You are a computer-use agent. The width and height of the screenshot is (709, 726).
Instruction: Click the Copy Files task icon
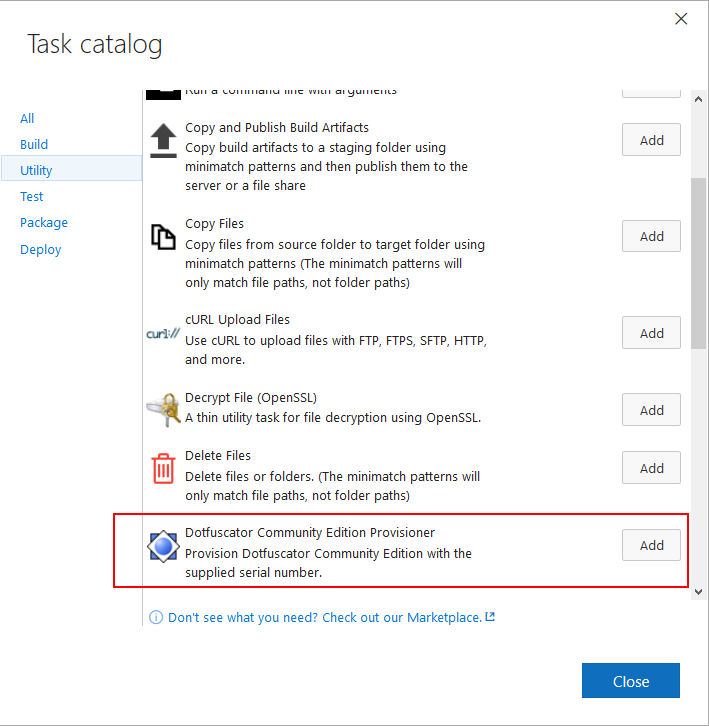[163, 237]
